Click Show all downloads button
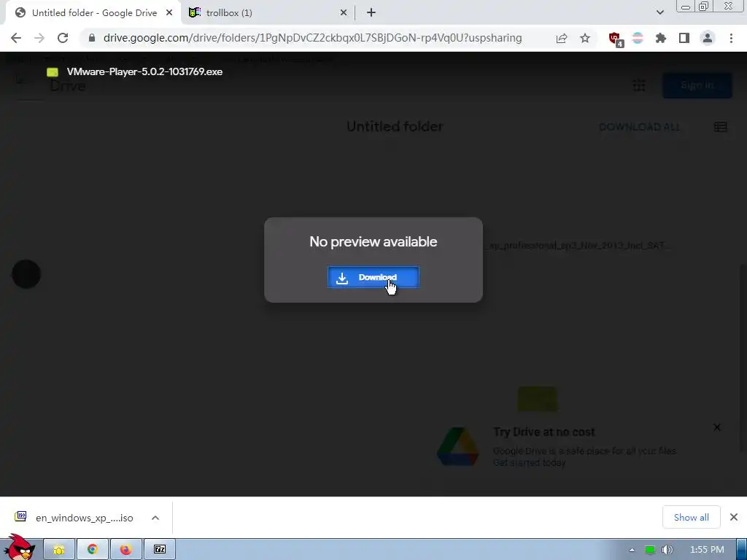The width and height of the screenshot is (747, 560). pyautogui.click(x=692, y=518)
